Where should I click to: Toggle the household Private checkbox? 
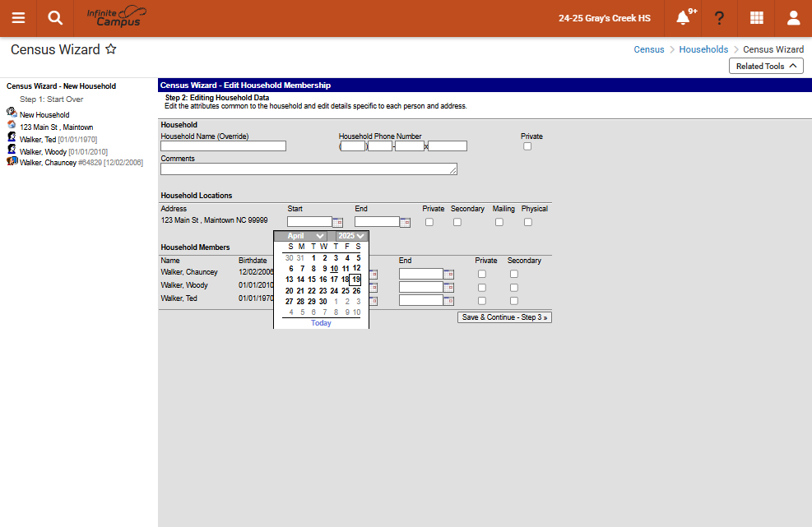pyautogui.click(x=527, y=146)
